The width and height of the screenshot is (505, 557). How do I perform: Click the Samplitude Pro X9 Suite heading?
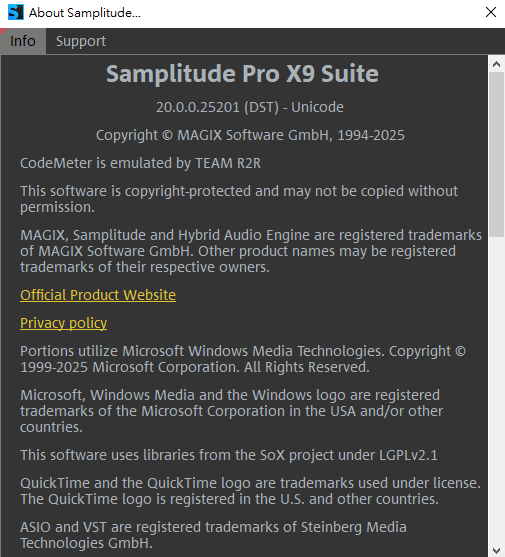click(242, 74)
